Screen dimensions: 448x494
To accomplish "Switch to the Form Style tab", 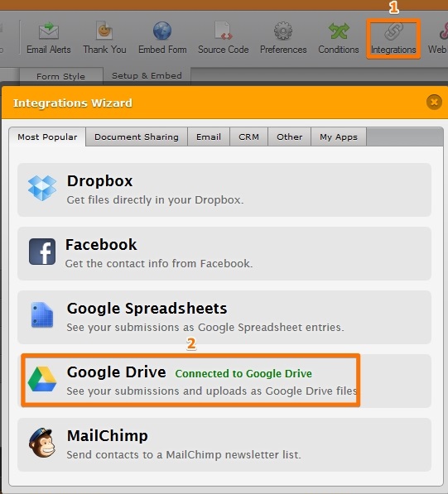I will tap(61, 76).
